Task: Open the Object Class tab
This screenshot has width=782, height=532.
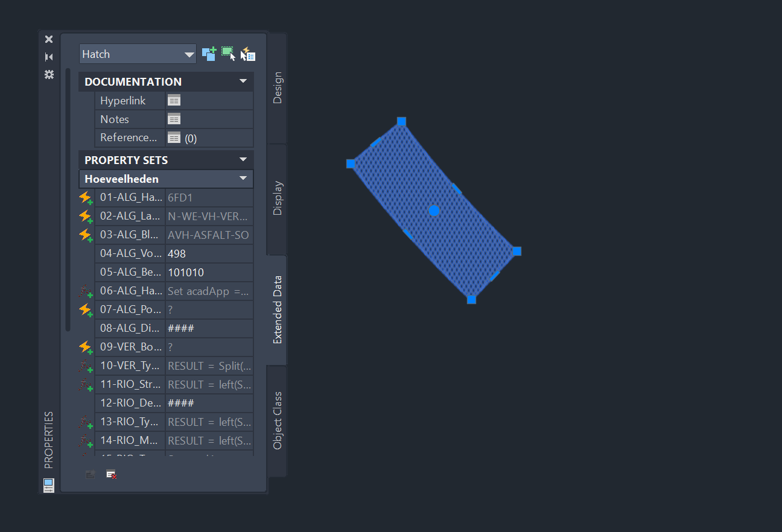Action: point(278,420)
